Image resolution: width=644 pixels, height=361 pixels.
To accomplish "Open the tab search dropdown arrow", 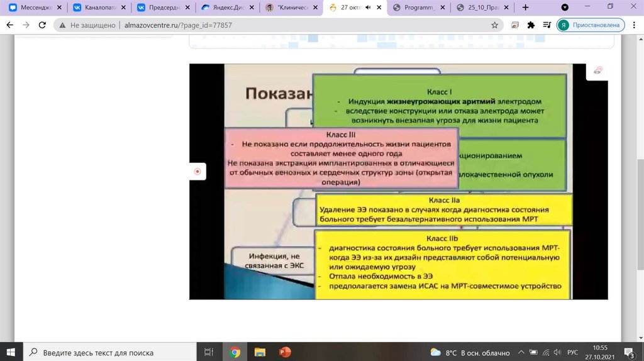I will coord(565,8).
